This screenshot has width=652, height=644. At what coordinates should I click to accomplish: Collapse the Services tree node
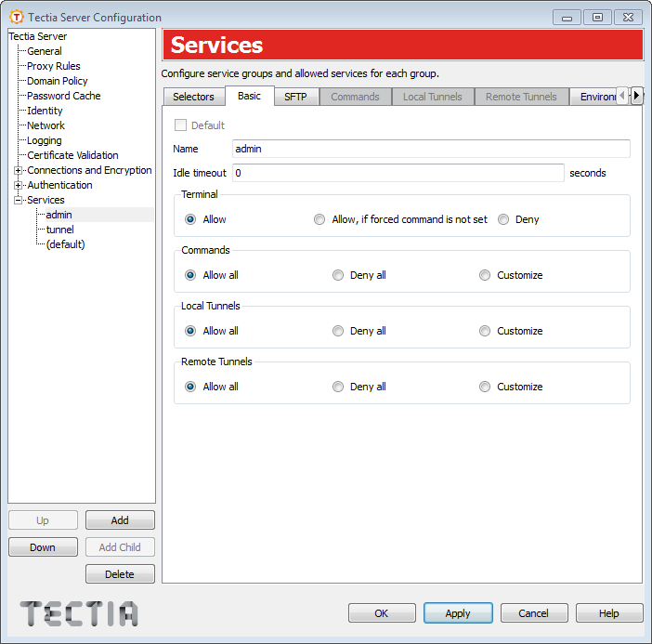[18, 200]
